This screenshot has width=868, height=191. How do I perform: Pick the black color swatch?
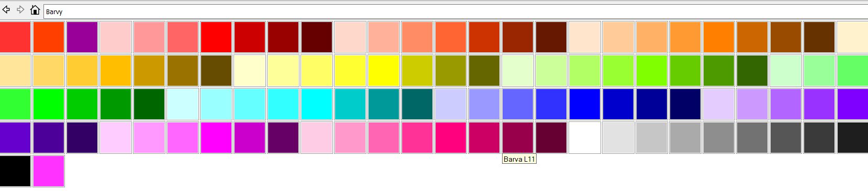tap(15, 171)
